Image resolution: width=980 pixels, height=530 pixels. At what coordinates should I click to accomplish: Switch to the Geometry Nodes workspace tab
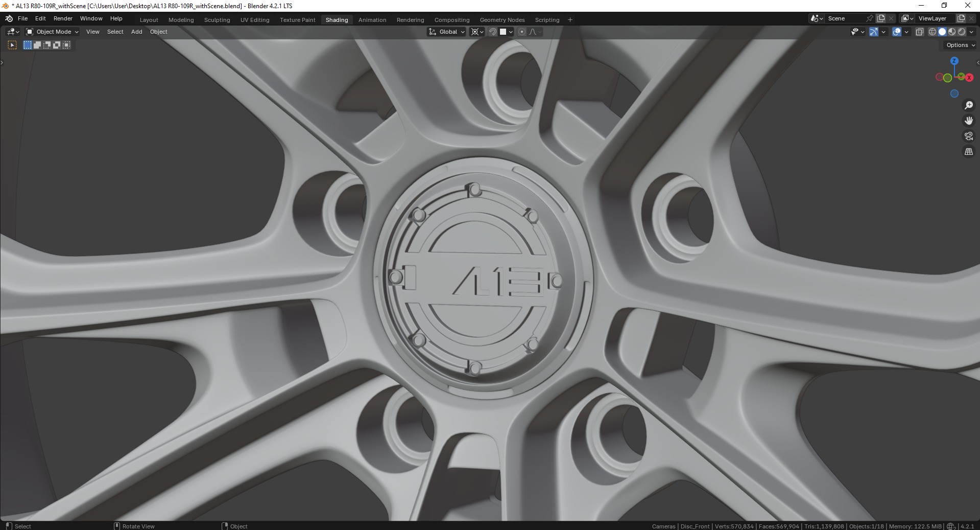coord(502,20)
